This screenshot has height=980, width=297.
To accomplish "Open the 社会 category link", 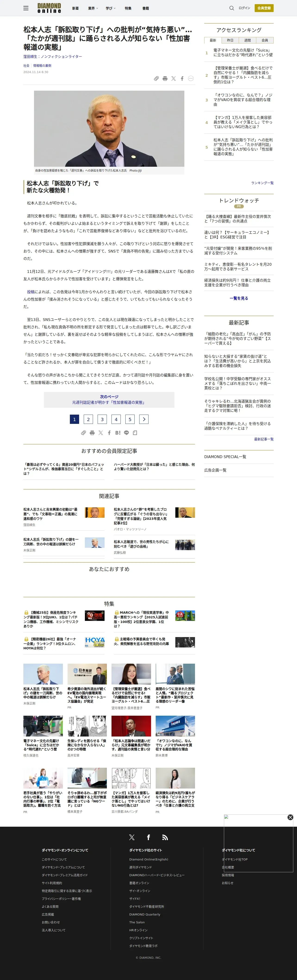I will [26, 65].
